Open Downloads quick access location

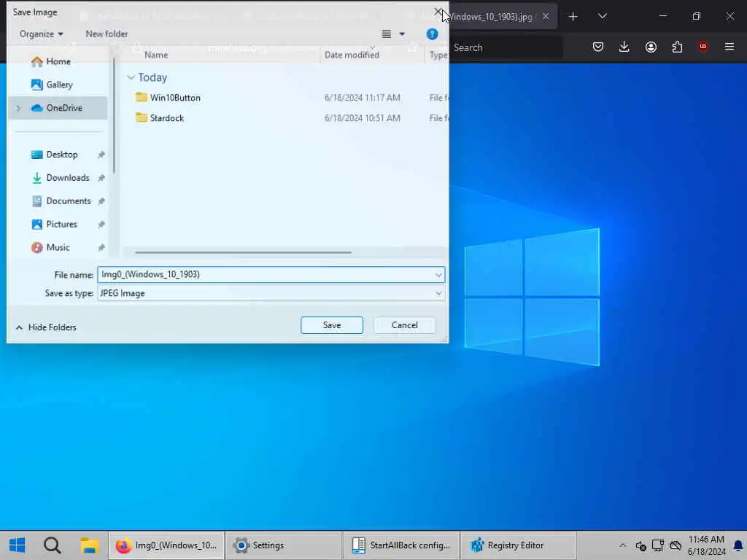click(61, 178)
